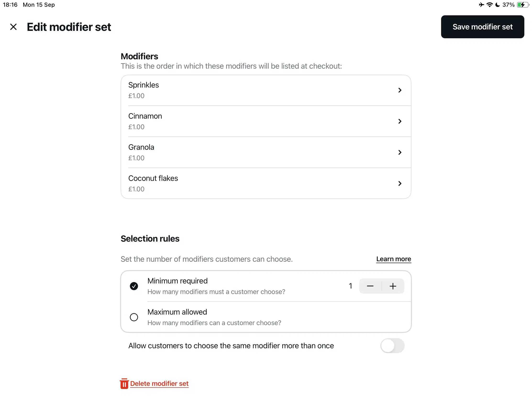This screenshot has height=399, width=532.
Task: Select the Maximum allowed rule
Action: (134, 317)
